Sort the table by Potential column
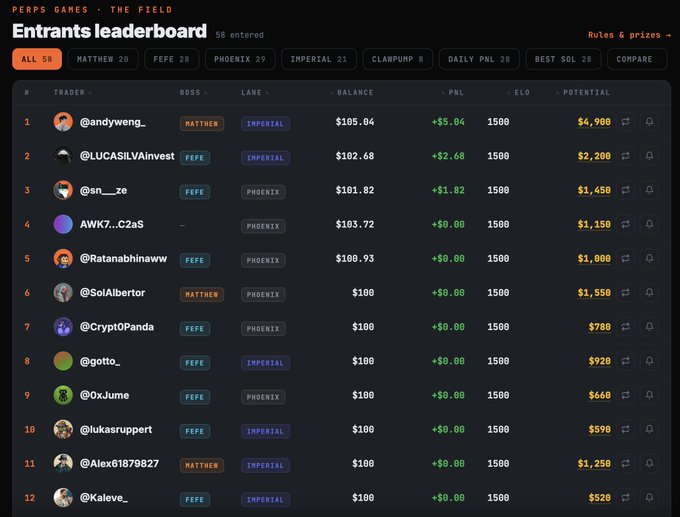This screenshot has width=680, height=517. point(583,92)
